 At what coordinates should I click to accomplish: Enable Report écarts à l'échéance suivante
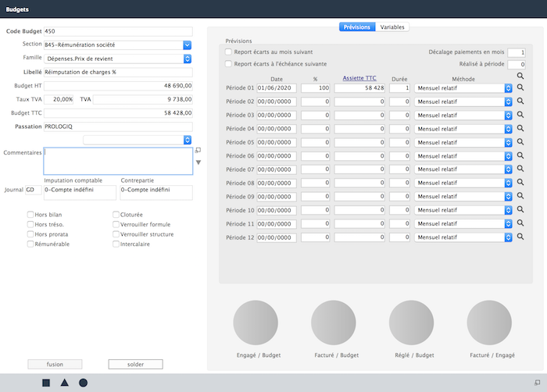228,64
